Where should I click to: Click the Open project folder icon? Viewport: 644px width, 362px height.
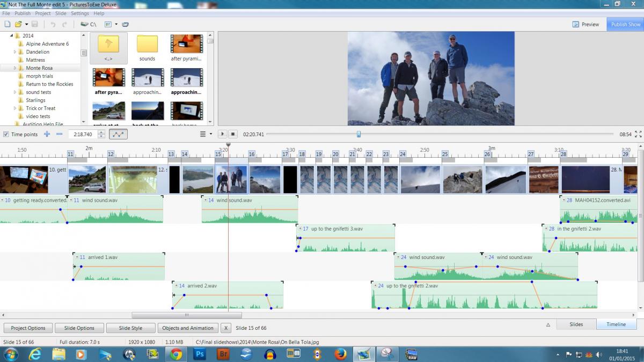18,24
